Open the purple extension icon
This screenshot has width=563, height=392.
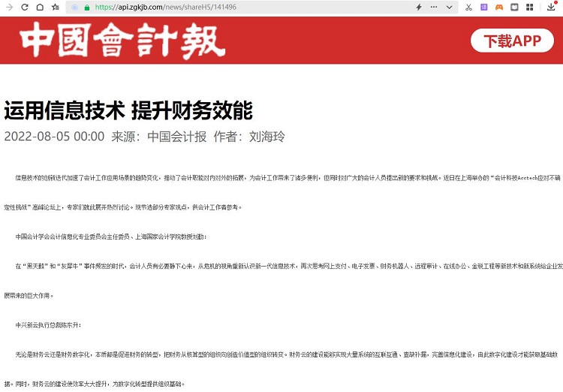[x=484, y=7]
